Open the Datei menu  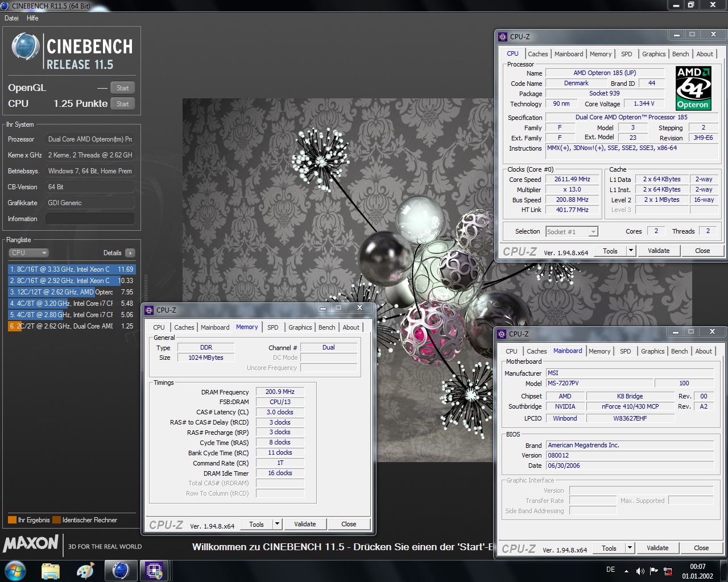(x=11, y=18)
